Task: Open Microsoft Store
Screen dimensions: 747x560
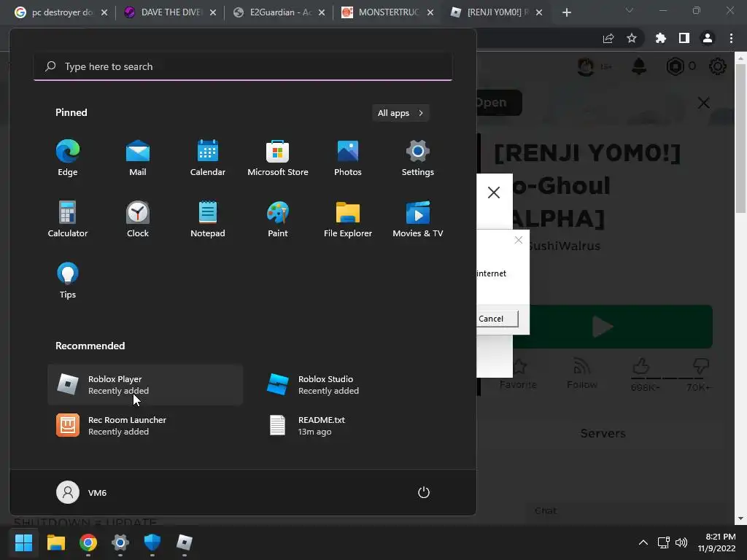Action: [278, 158]
